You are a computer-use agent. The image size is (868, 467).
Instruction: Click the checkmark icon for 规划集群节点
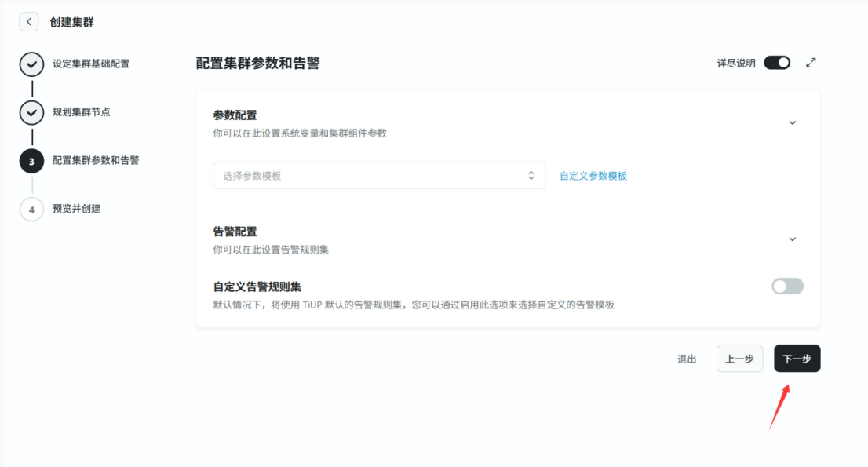31,112
